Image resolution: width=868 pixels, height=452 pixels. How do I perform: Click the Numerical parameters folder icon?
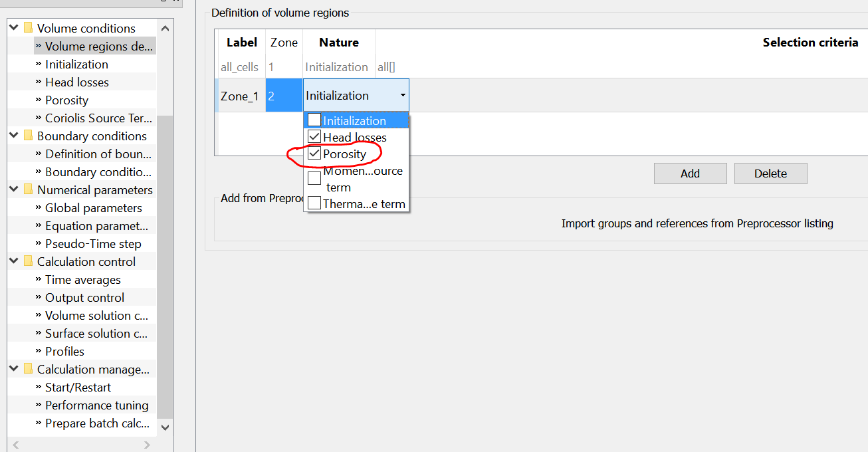coord(28,189)
